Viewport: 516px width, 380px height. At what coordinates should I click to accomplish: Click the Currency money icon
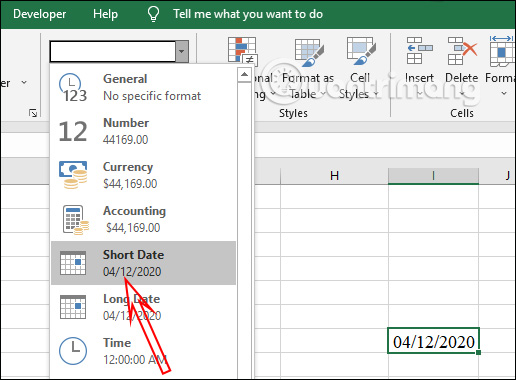click(x=73, y=175)
